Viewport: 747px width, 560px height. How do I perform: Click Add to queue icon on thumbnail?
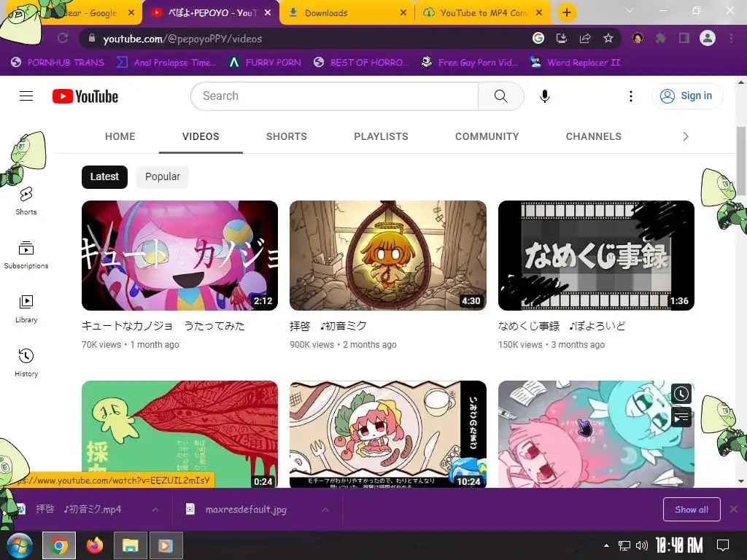(x=681, y=418)
